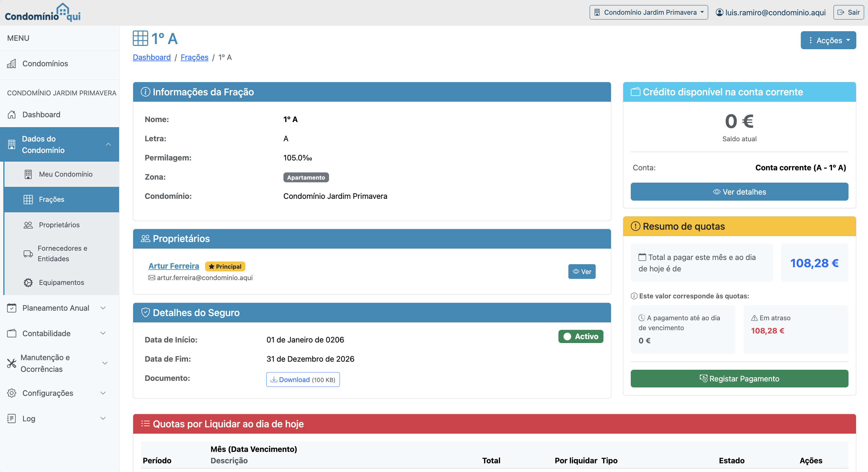This screenshot has height=472, width=868.
Task: Click the Dashboard house icon in the sidebar
Action: [11, 115]
